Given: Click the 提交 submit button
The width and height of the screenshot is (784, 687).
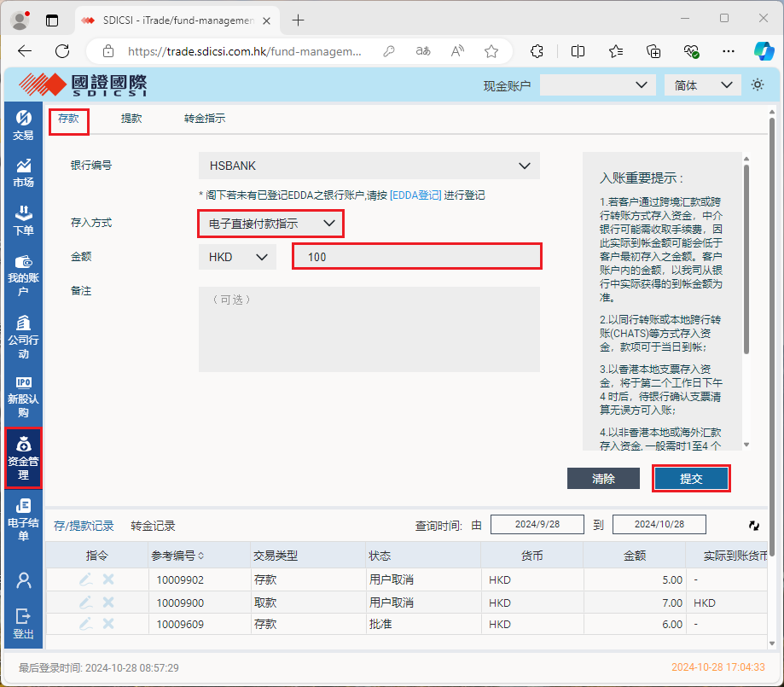Looking at the screenshot, I should (691, 479).
